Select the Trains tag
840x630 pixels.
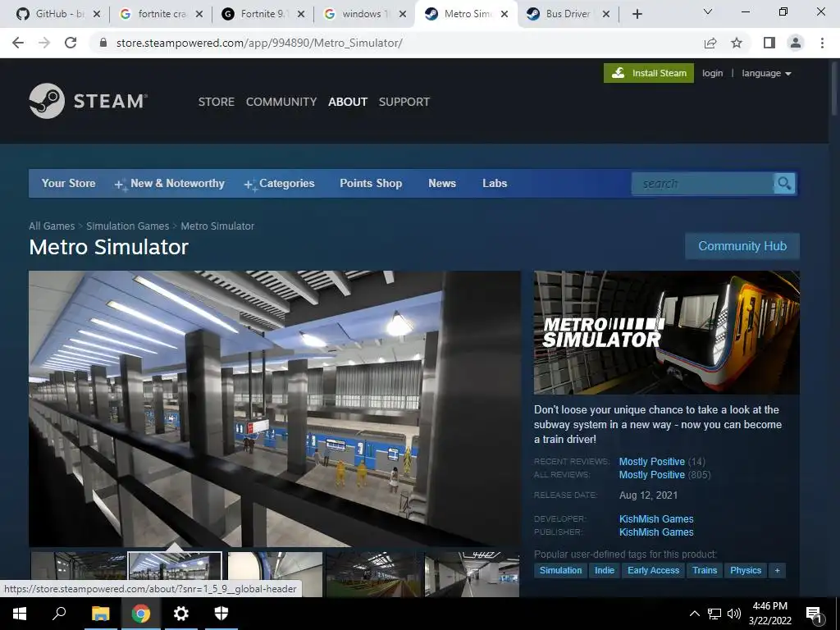click(705, 570)
